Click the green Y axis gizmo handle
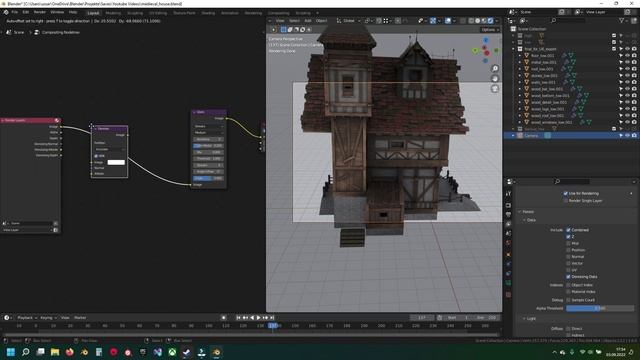Screen dimensions: 640x360 point(475,51)
